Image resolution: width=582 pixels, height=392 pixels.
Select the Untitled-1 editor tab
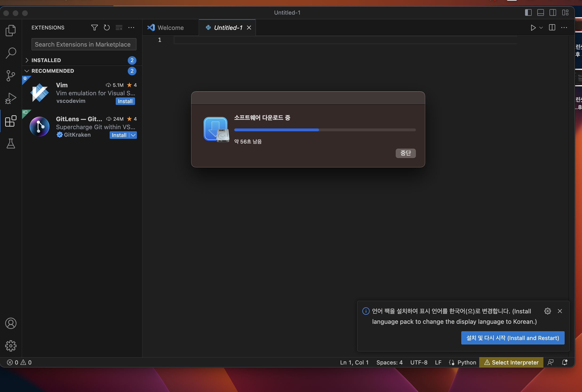pos(228,28)
